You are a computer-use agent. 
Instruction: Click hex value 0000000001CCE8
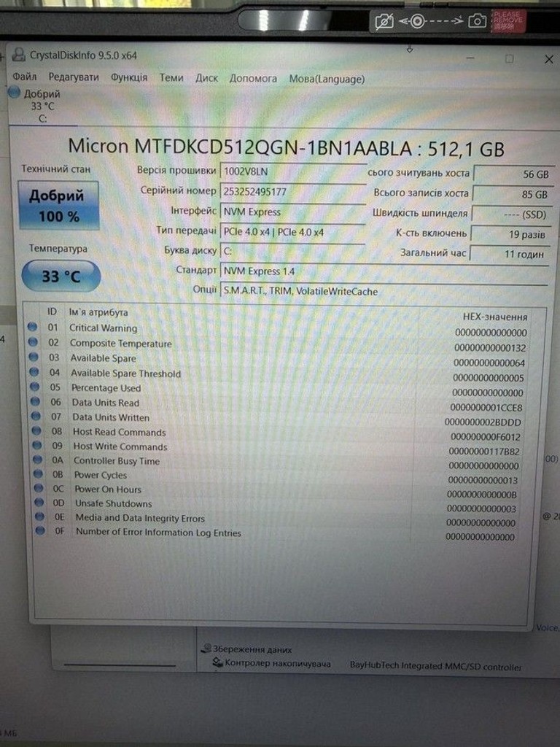[x=486, y=408]
